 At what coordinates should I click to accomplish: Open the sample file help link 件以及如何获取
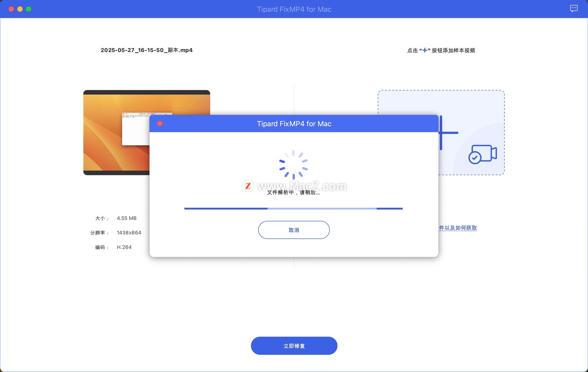[458, 228]
